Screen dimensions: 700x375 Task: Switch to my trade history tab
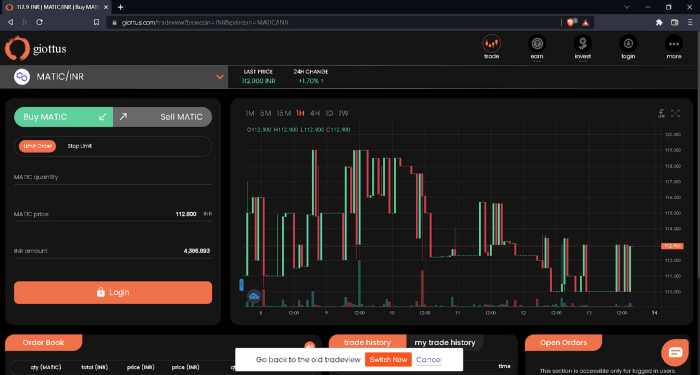445,342
